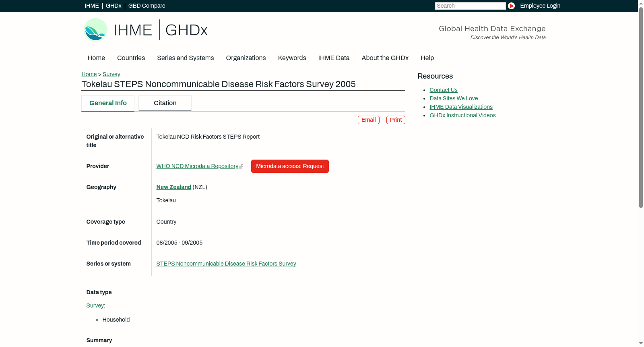The height and width of the screenshot is (347, 644).
Task: Open the New Zealand geography link
Action: click(174, 187)
